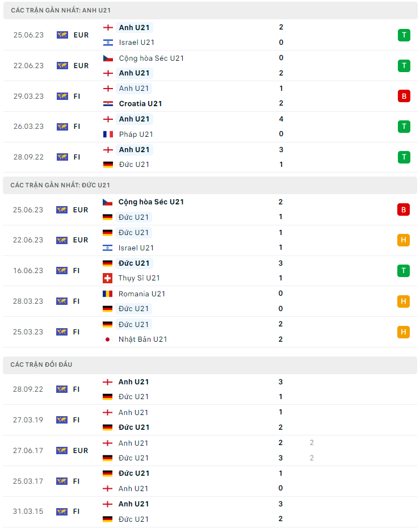This screenshot has width=420, height=528.
Task: Click the red B badge for Croatia match
Action: pyautogui.click(x=404, y=96)
